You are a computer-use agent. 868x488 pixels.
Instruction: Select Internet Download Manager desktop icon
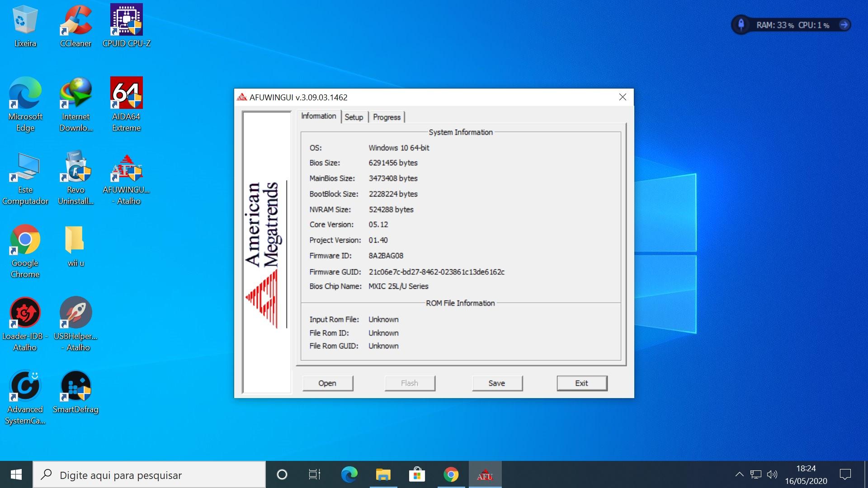[76, 105]
